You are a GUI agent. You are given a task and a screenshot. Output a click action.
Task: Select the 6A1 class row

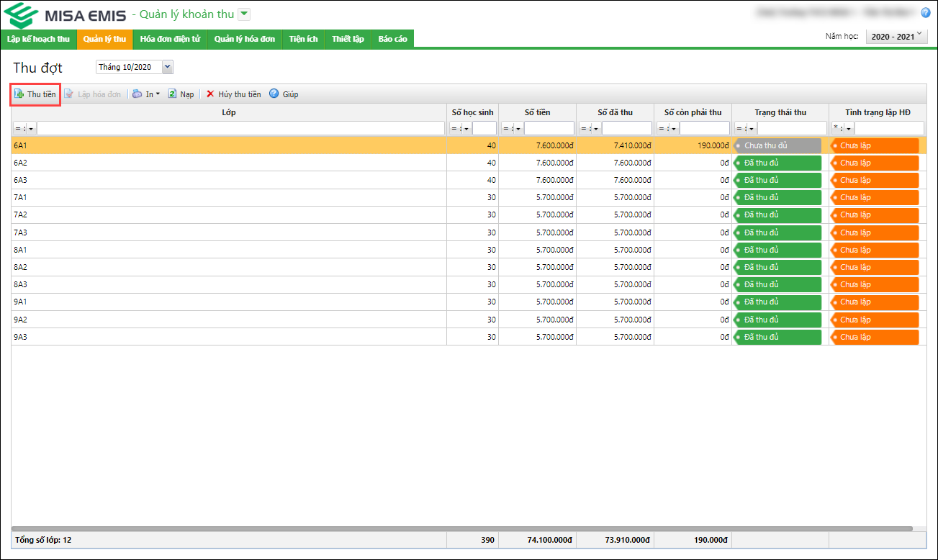click(x=469, y=145)
